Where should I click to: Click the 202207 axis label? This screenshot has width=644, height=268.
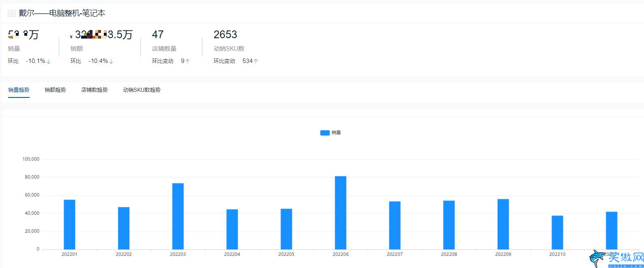click(395, 255)
